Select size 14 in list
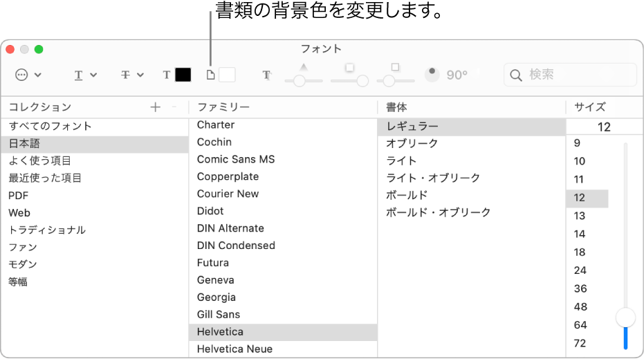This screenshot has height=359, width=644. [x=587, y=234]
